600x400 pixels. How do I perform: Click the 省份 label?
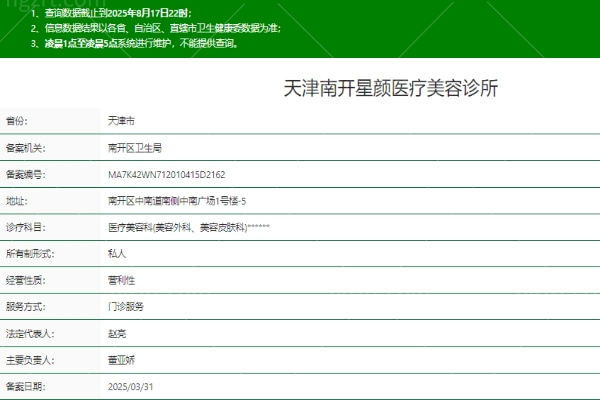pos(17,121)
